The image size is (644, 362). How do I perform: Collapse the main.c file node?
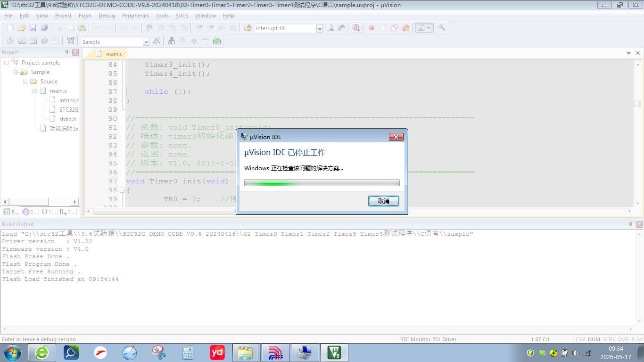[x=35, y=91]
